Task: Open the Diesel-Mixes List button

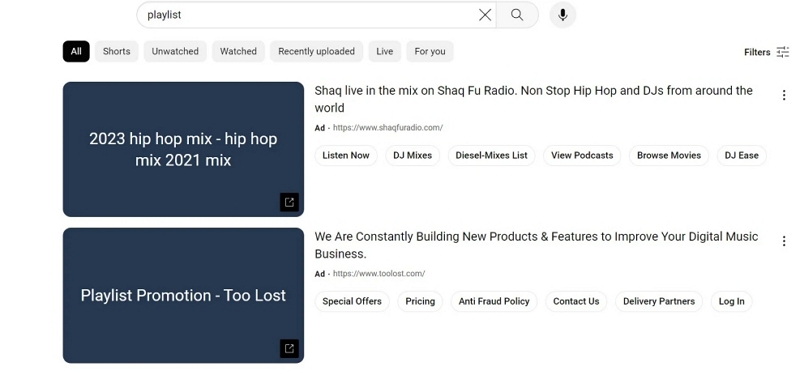Action: [491, 156]
